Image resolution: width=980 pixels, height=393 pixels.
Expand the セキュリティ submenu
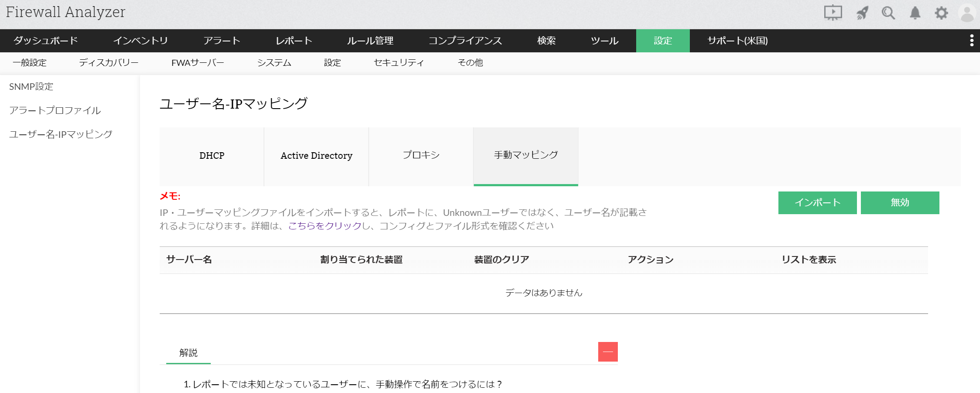[399, 63]
